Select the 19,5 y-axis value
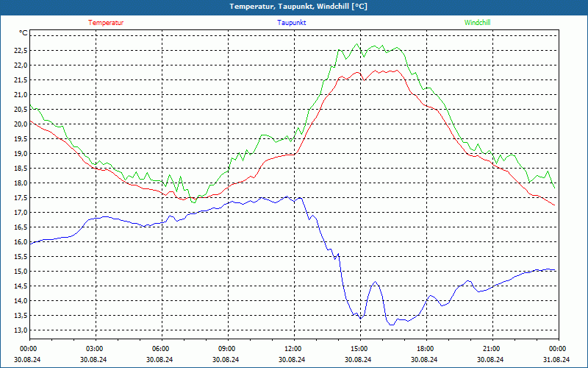 pyautogui.click(x=21, y=139)
